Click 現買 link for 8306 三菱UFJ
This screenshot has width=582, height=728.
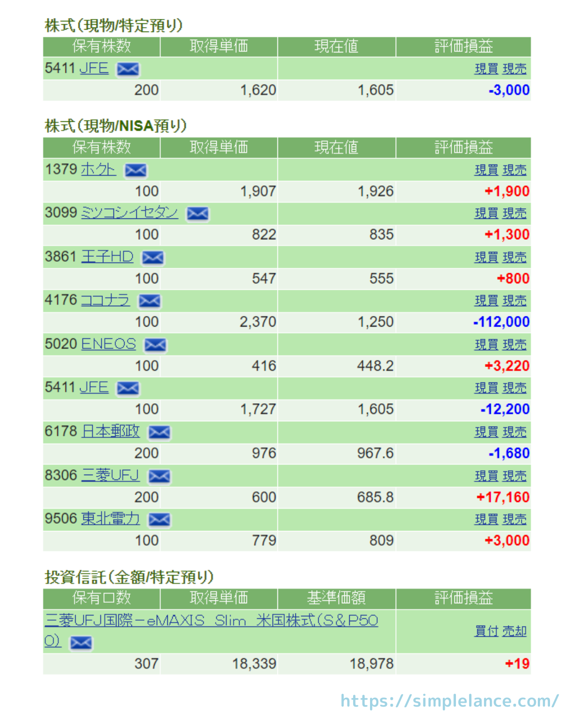[x=486, y=476]
